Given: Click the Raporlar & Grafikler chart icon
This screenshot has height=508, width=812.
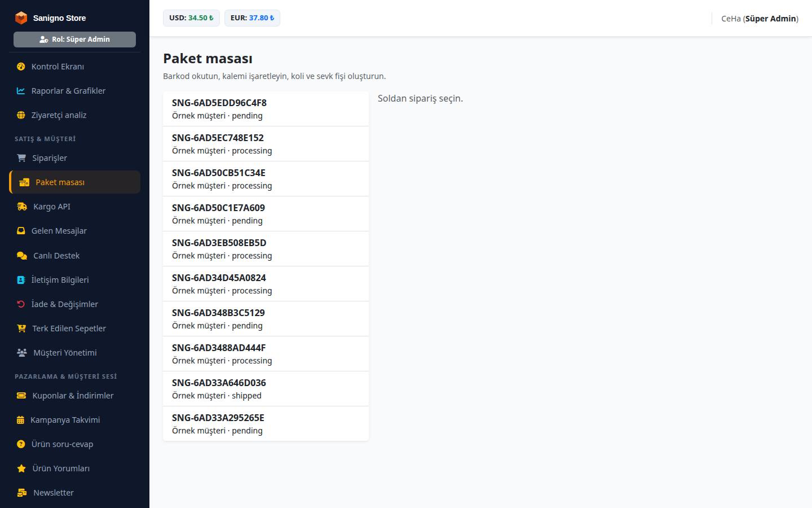Looking at the screenshot, I should pos(21,91).
